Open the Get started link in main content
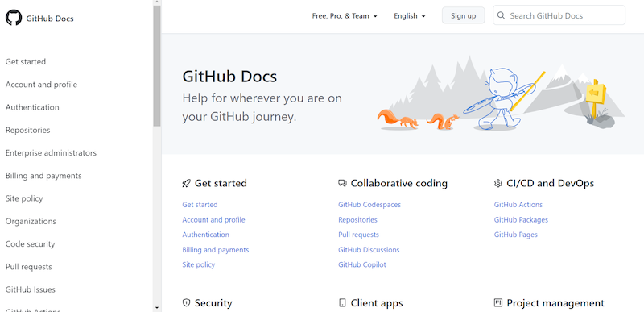This screenshot has height=312, width=644. click(x=200, y=204)
